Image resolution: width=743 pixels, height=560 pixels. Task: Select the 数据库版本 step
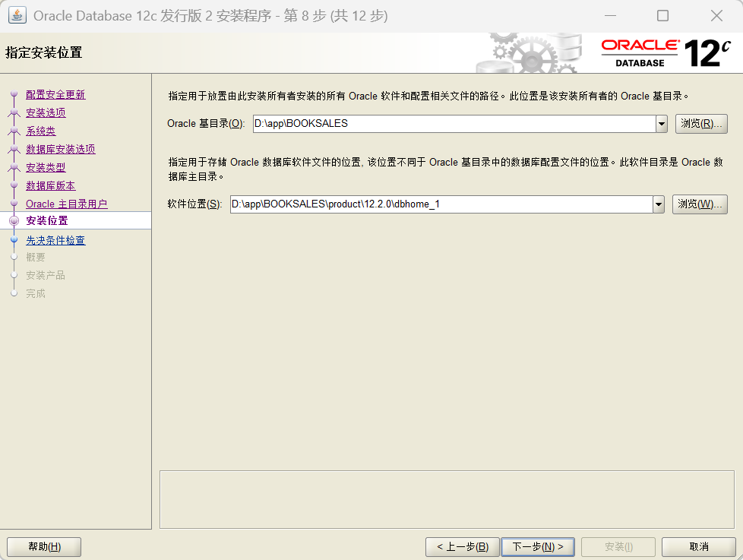tap(51, 185)
